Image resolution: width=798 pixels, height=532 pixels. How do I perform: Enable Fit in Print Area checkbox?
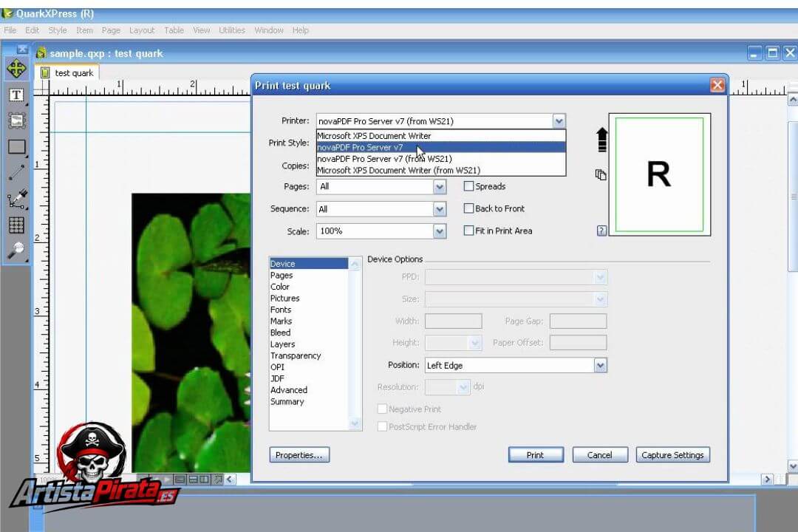[468, 231]
